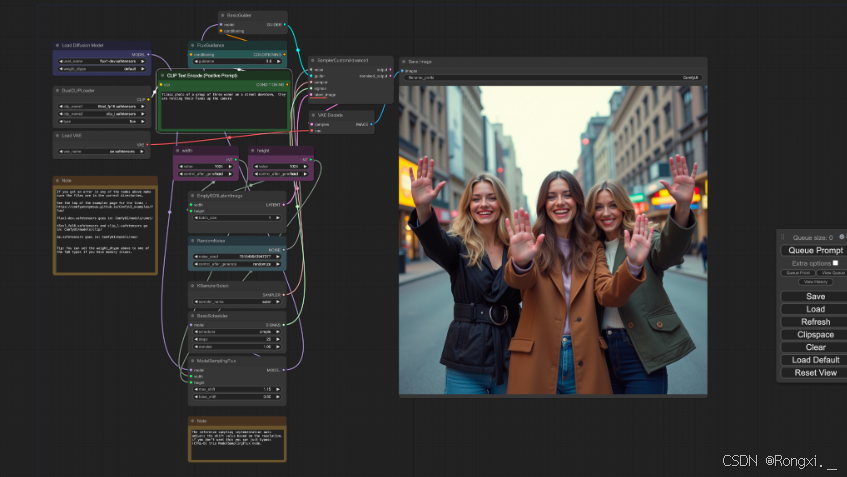
Task: Increase the guidance value in FluxGuidance
Action: click(x=279, y=62)
